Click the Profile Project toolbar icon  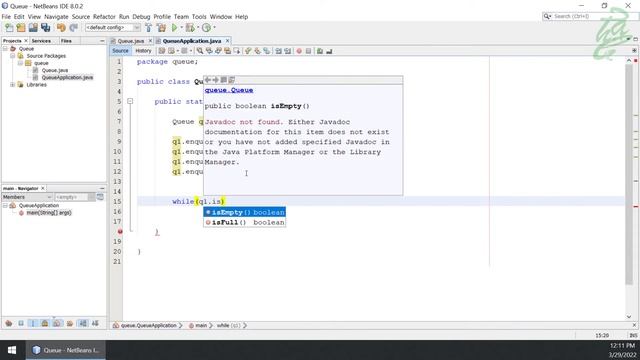[x=206, y=28]
